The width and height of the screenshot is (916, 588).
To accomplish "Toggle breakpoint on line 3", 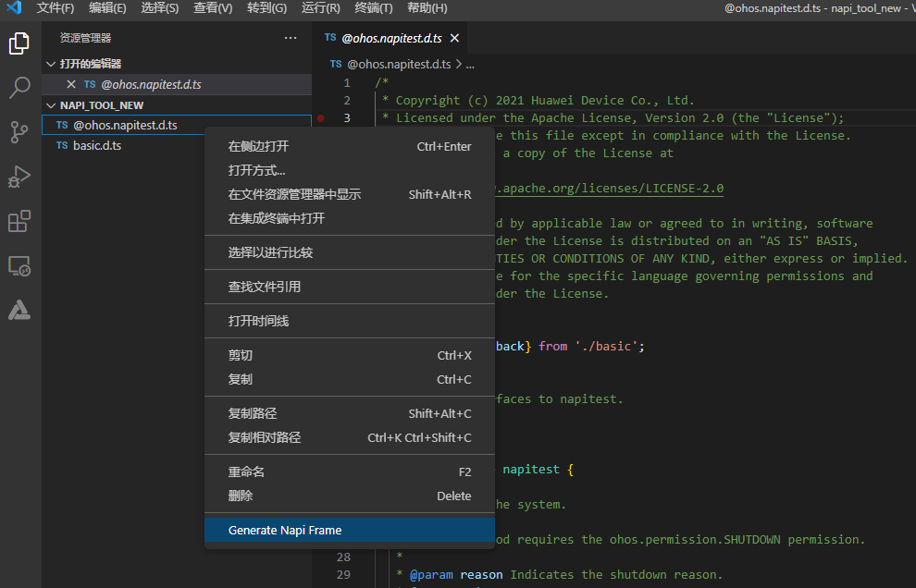I will click(320, 118).
